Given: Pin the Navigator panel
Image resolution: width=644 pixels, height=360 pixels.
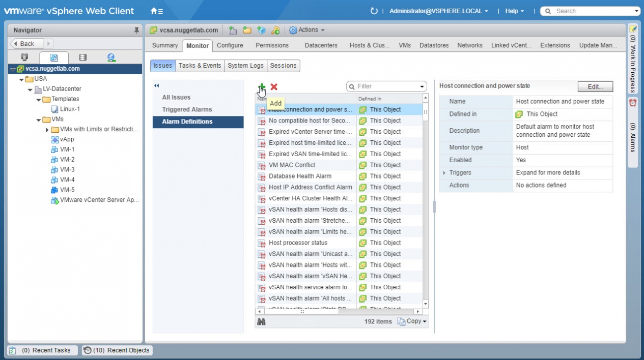Looking at the screenshot, I should [x=136, y=31].
